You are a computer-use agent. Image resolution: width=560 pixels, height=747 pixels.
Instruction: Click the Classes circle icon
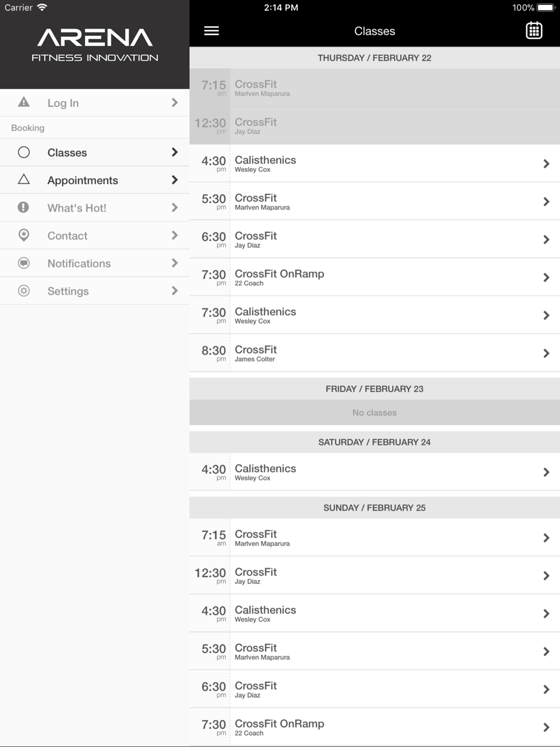point(24,152)
